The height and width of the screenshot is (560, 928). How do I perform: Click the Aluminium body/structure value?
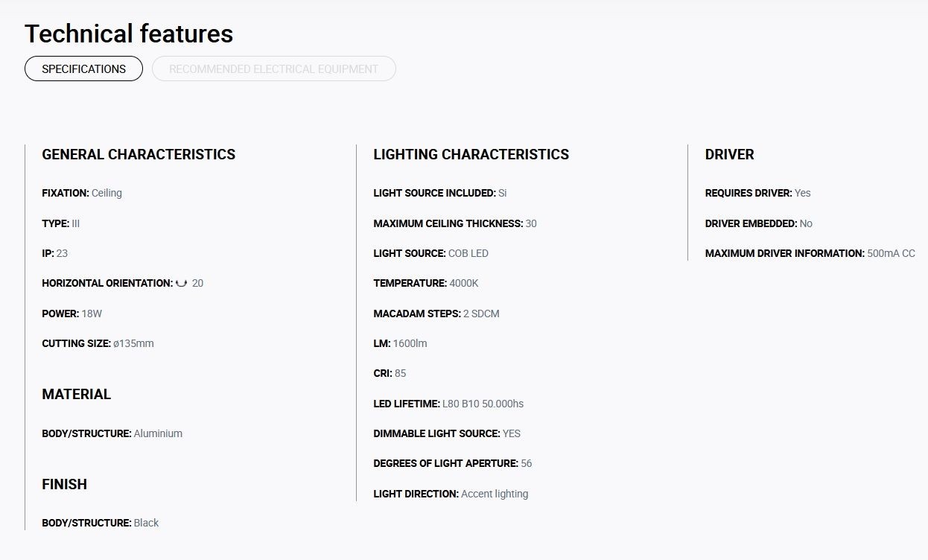(x=158, y=433)
